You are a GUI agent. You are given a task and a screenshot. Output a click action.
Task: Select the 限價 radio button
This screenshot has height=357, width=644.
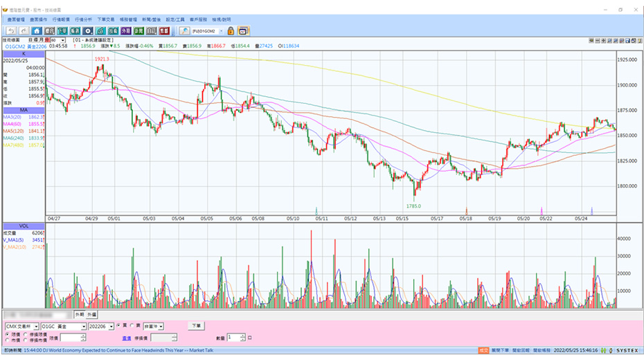coord(8,334)
